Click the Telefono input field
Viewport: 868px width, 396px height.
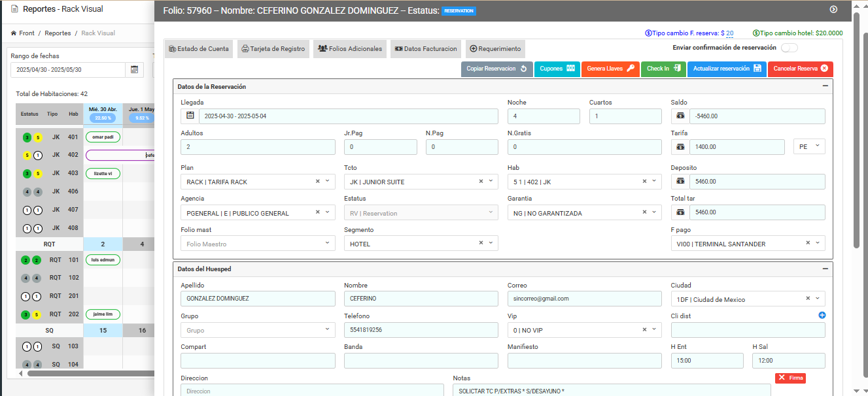tap(421, 330)
